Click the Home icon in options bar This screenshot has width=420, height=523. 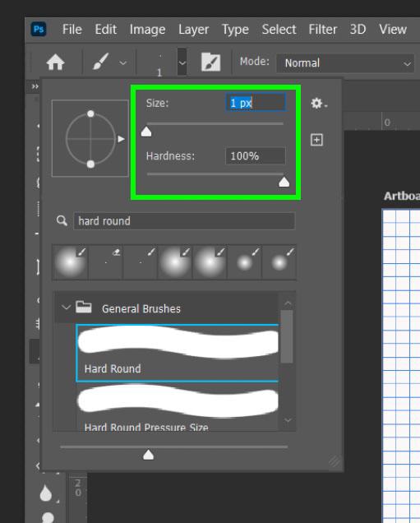[55, 62]
